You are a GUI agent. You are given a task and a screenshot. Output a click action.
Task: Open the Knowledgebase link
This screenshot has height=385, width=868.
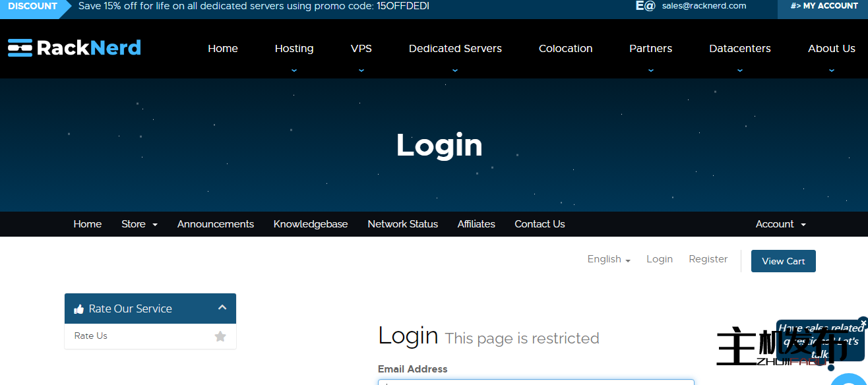tap(311, 224)
